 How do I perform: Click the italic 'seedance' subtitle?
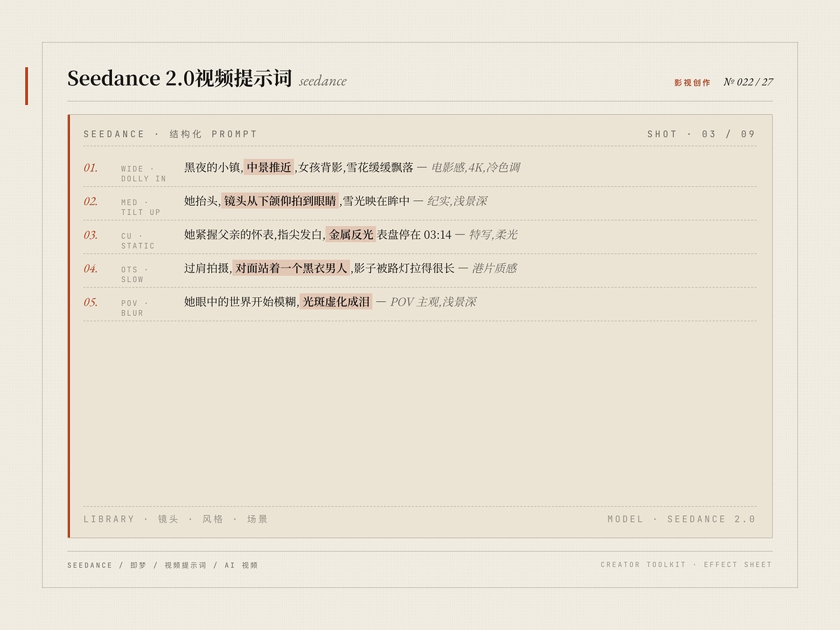pos(323,81)
